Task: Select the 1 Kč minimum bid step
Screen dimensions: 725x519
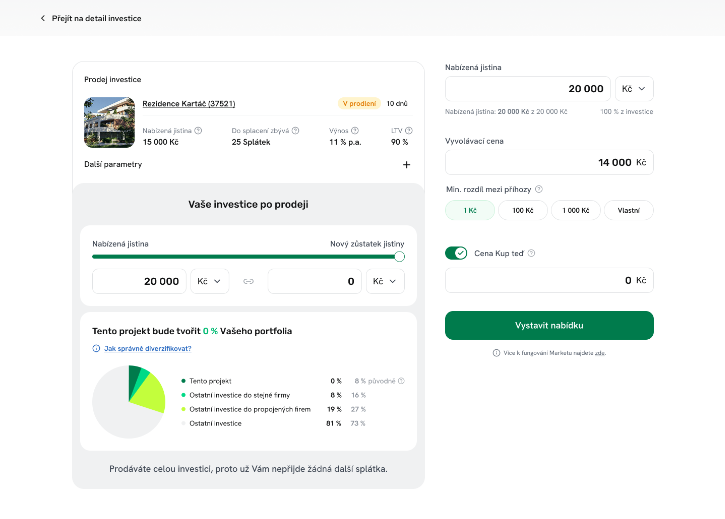Action: tap(470, 210)
